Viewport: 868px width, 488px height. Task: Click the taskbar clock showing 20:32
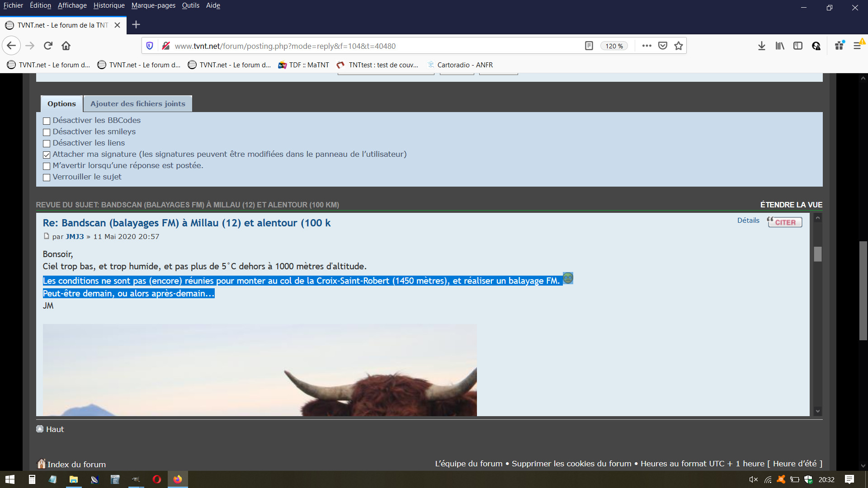[x=826, y=479]
